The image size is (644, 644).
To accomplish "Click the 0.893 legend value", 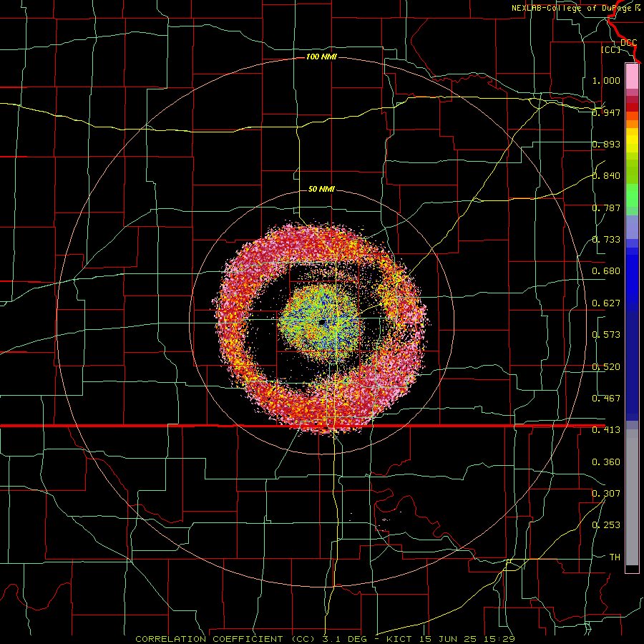I will [x=606, y=144].
